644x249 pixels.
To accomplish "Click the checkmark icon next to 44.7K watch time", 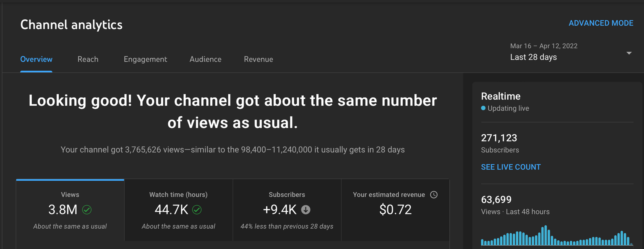I will [x=198, y=210].
